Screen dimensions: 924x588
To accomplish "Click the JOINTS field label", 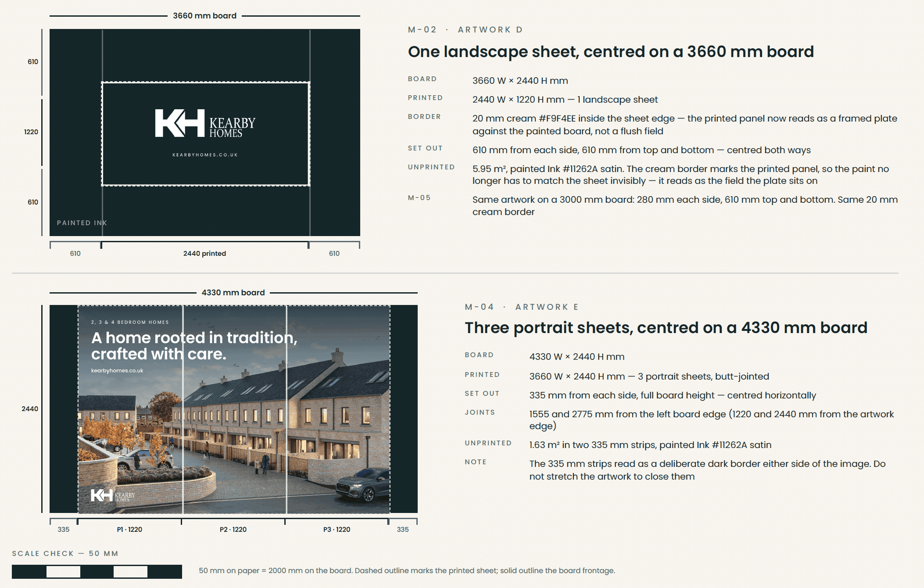I will coord(480,412).
